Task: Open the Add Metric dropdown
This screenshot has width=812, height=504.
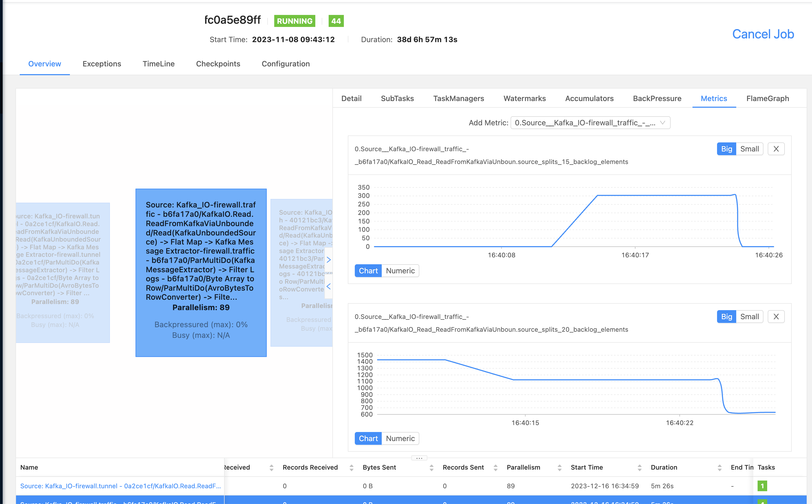Action: (x=590, y=123)
